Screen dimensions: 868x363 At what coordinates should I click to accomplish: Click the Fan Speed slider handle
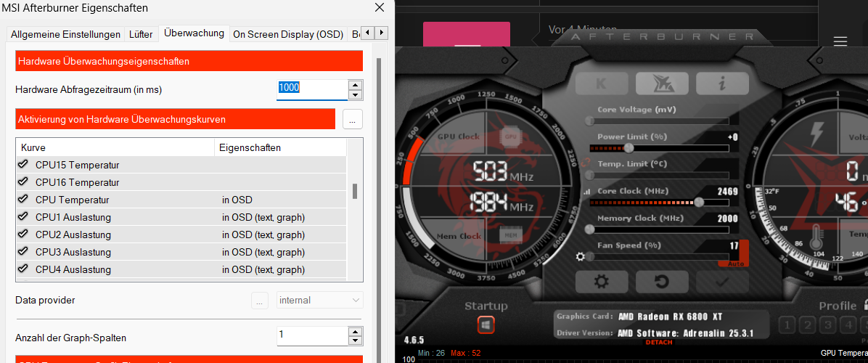click(x=590, y=256)
